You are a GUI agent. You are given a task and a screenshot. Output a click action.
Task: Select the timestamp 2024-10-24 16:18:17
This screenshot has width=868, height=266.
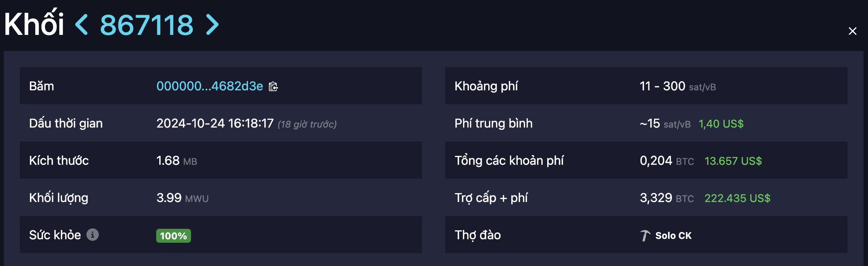click(x=215, y=123)
